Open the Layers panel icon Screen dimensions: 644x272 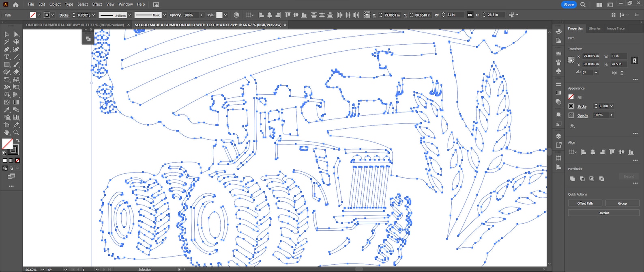[558, 136]
